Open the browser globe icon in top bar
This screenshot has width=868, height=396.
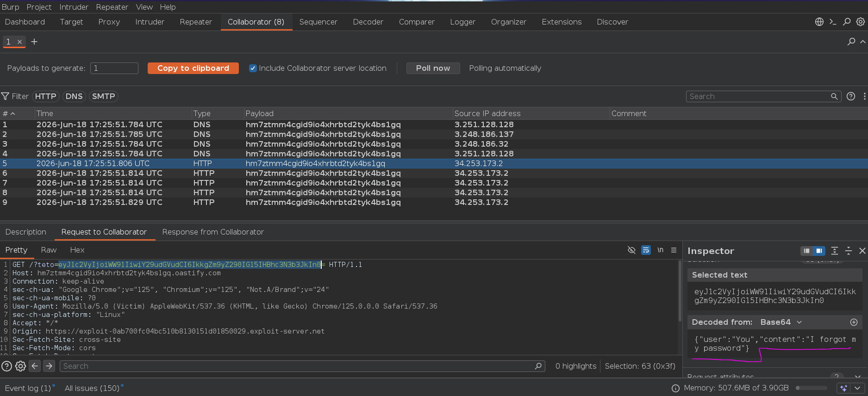tap(819, 22)
